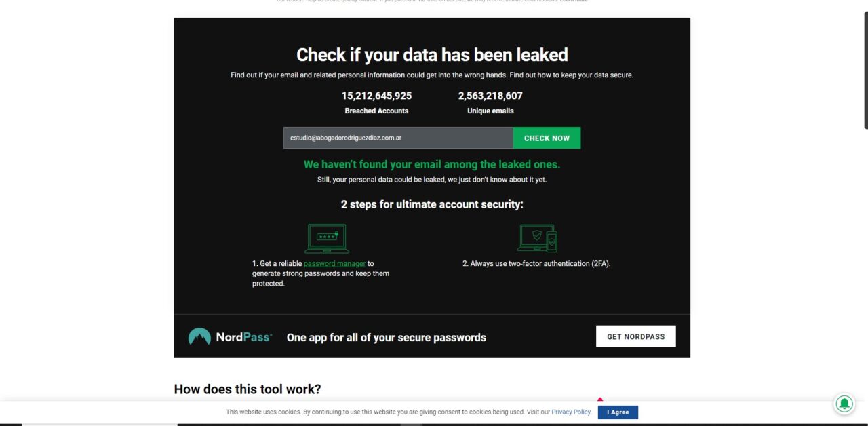Click the cookie consent notice text
Screen dimensions: 868x426
387,412
